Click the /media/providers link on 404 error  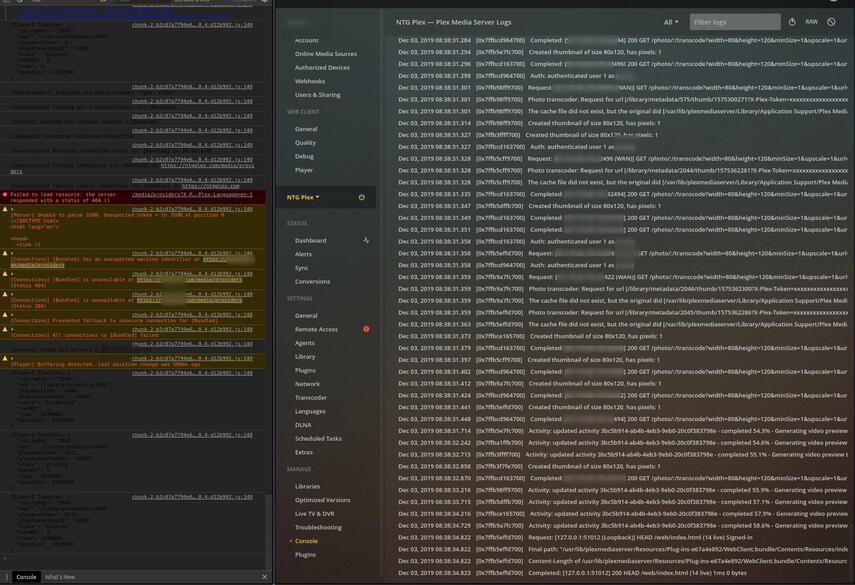point(192,194)
